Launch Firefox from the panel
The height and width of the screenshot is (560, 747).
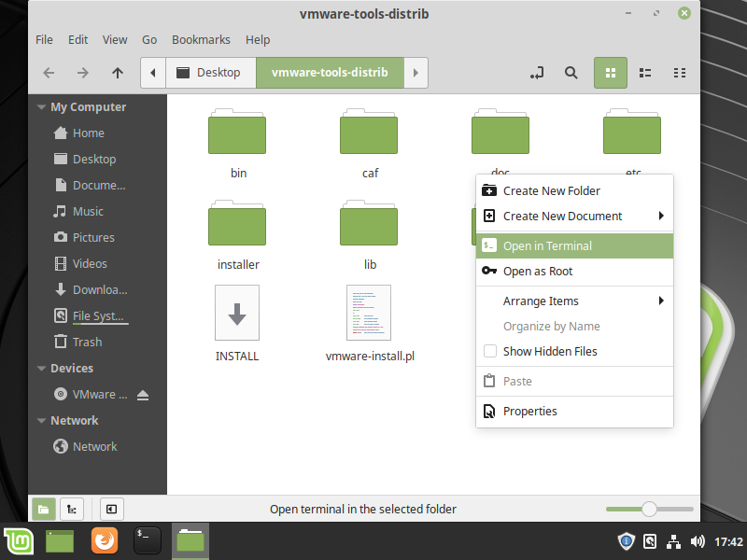pyautogui.click(x=105, y=541)
